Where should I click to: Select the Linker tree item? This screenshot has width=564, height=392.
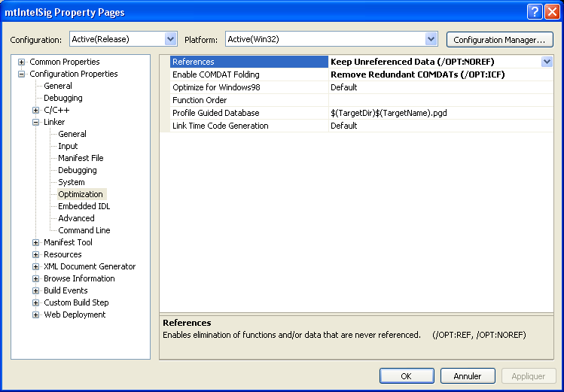pyautogui.click(x=54, y=122)
